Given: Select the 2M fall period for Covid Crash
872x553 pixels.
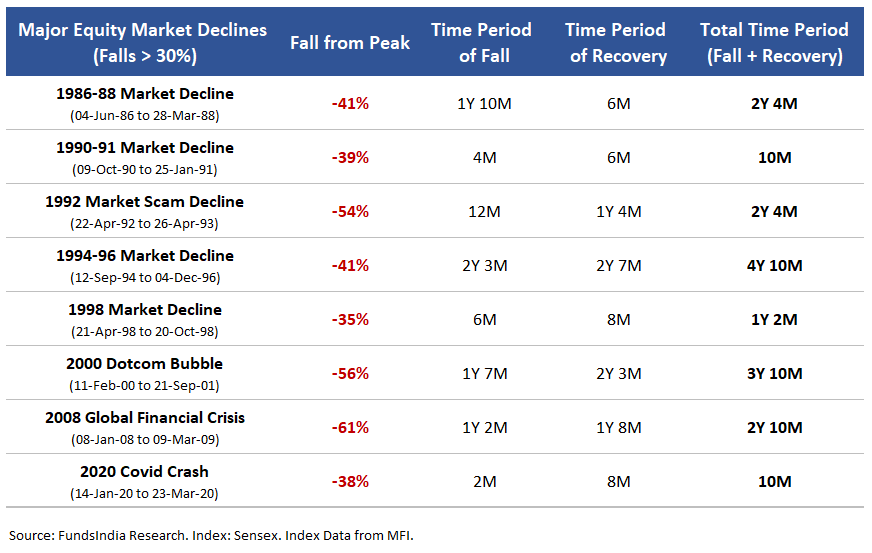Looking at the screenshot, I should [484, 481].
